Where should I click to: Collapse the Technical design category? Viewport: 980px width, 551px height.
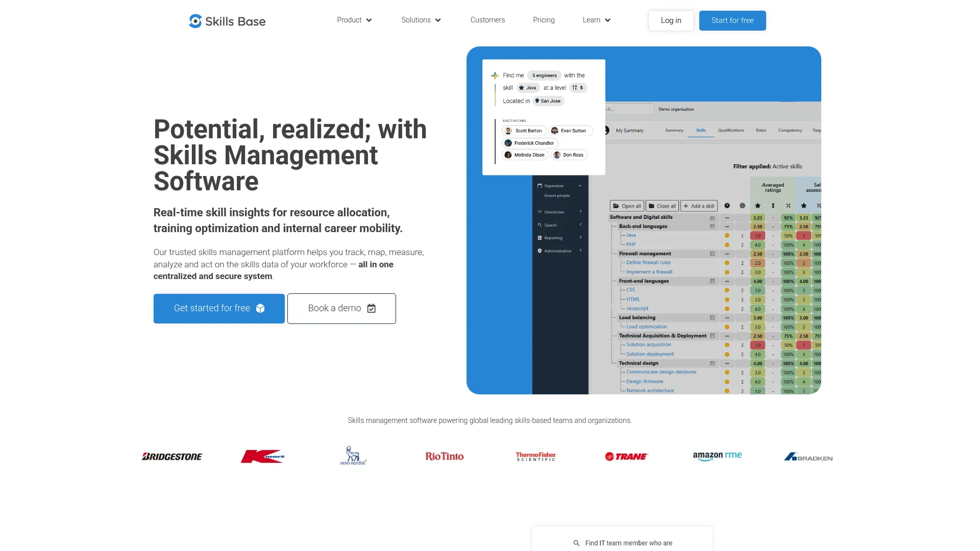[x=712, y=363]
